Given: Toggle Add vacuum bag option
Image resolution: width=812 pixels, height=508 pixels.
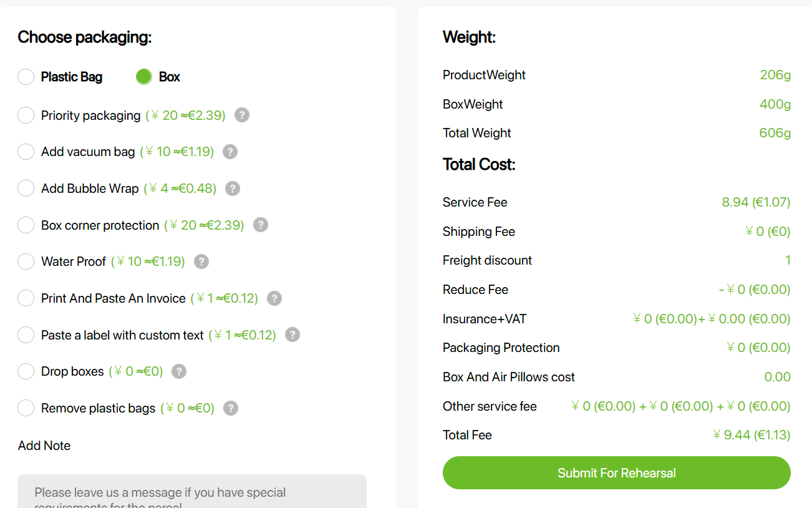Looking at the screenshot, I should pos(26,152).
